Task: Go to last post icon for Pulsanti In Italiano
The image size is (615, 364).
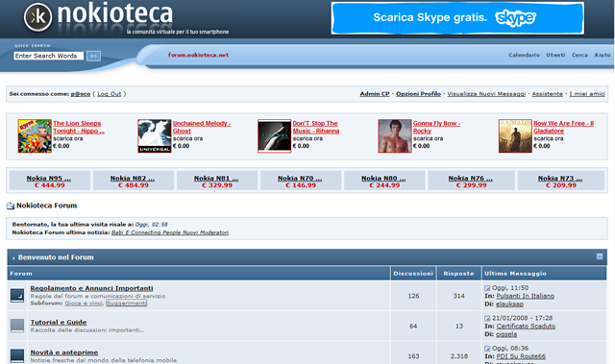Action: coord(487,288)
